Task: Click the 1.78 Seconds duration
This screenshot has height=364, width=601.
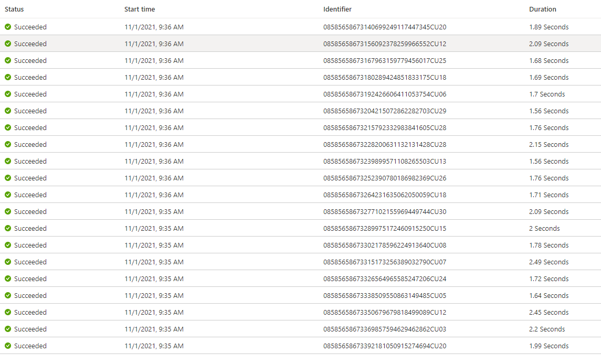Action: tap(549, 245)
